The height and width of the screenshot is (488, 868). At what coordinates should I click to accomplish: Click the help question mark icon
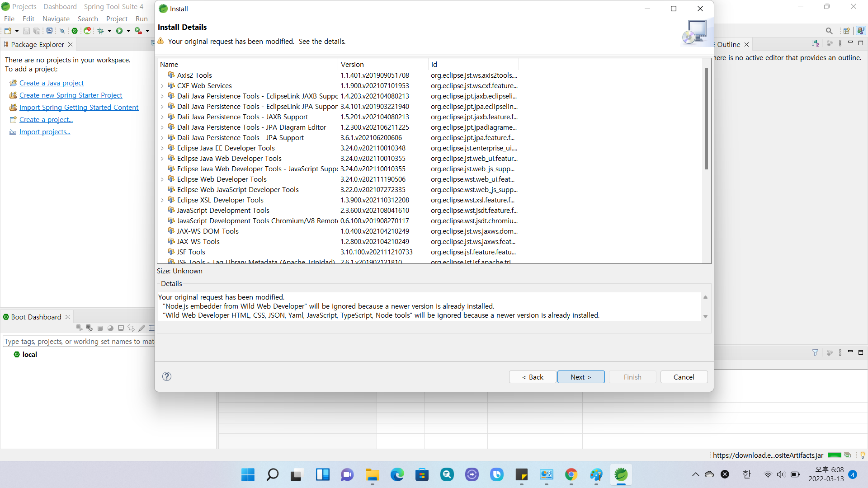coord(167,376)
